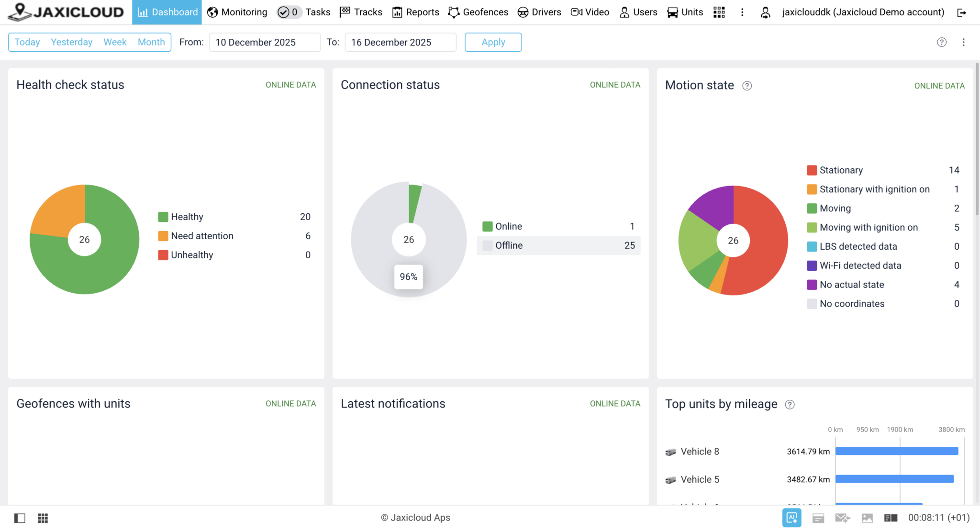Open the AI assistant icon
980x530 pixels.
tap(792, 518)
